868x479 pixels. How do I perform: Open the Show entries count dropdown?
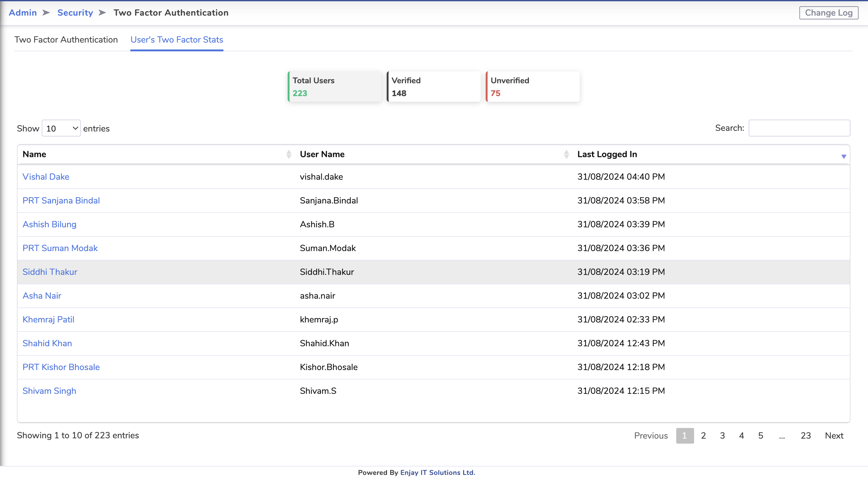(x=61, y=128)
